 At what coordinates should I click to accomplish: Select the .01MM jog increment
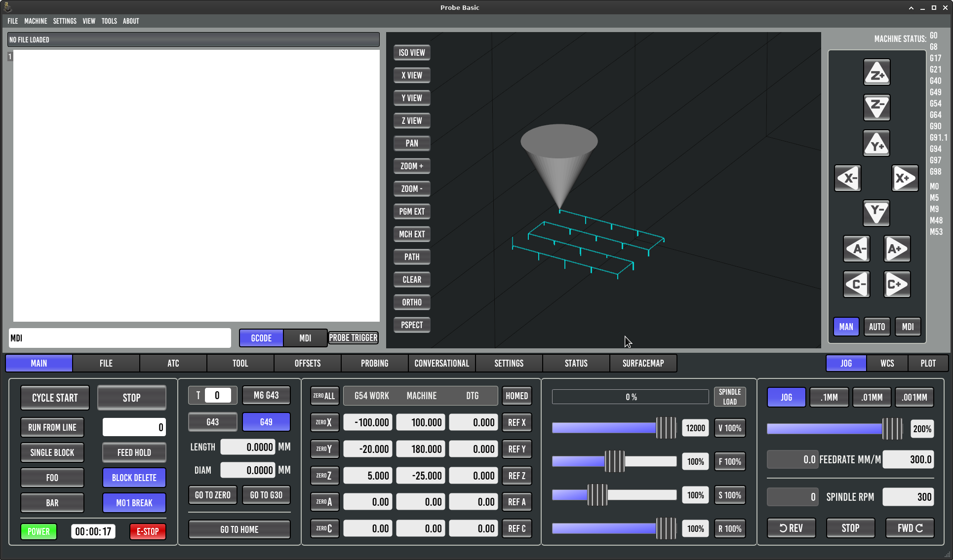(872, 397)
